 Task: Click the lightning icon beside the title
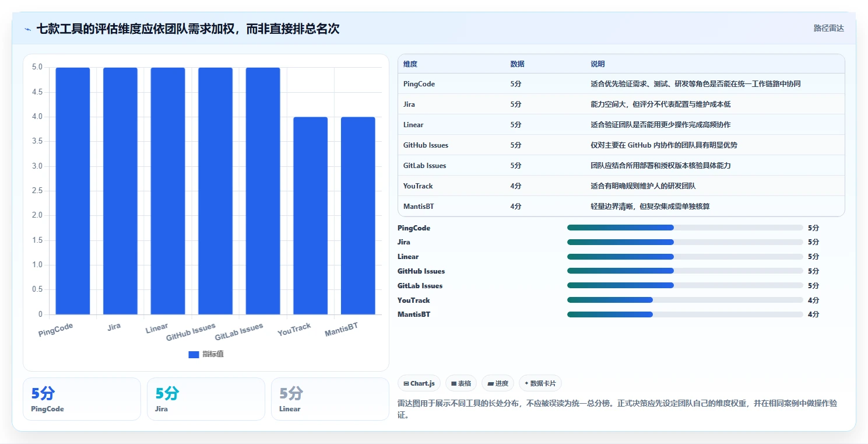coord(27,29)
